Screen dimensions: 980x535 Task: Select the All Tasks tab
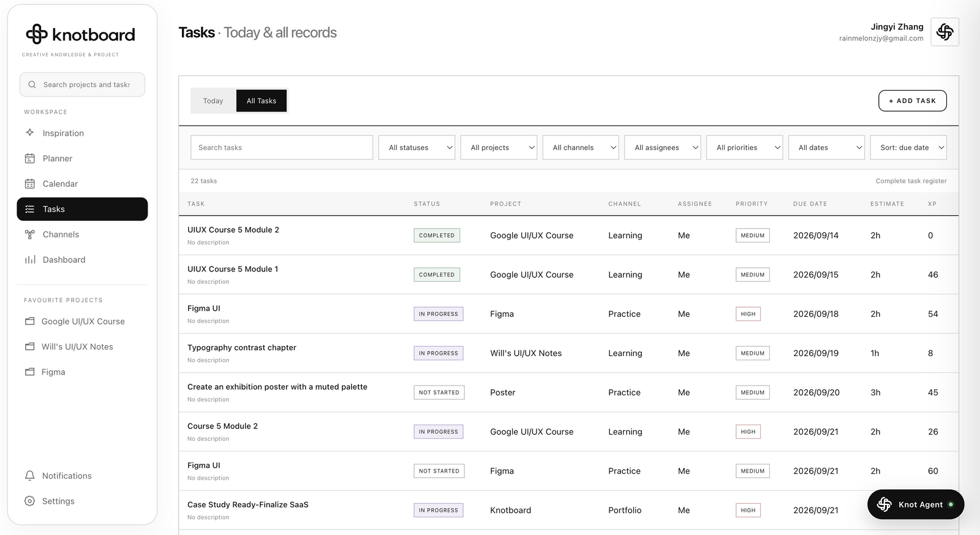262,101
